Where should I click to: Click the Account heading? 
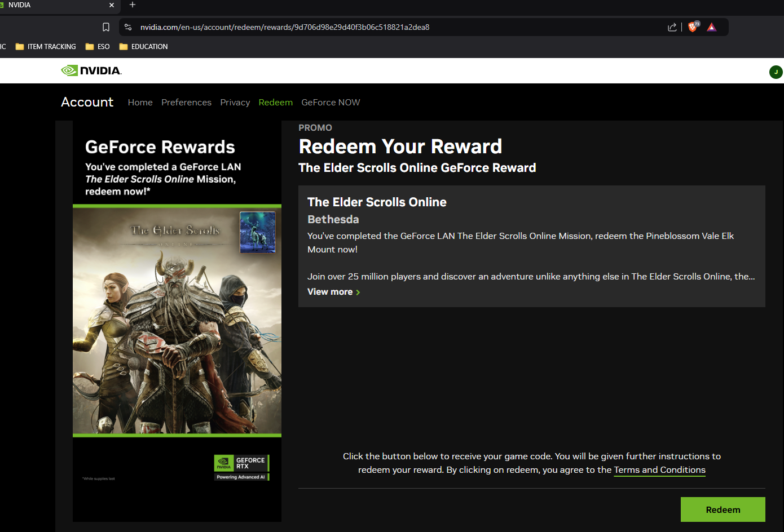87,102
